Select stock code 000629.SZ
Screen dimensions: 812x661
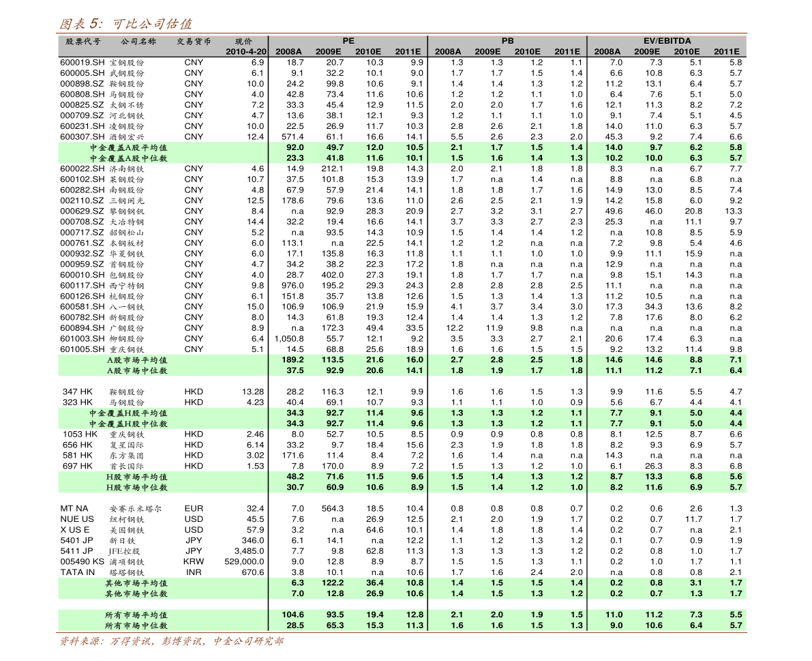coord(82,211)
